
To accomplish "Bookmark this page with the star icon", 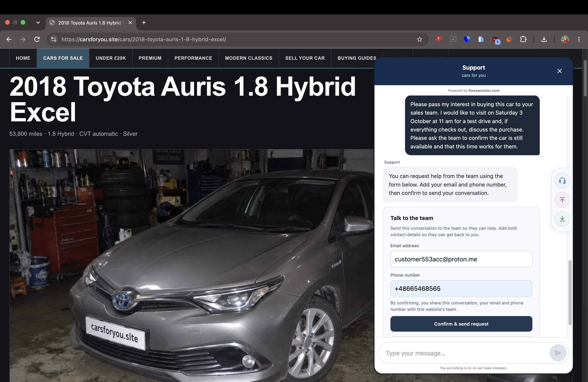I will pos(419,39).
